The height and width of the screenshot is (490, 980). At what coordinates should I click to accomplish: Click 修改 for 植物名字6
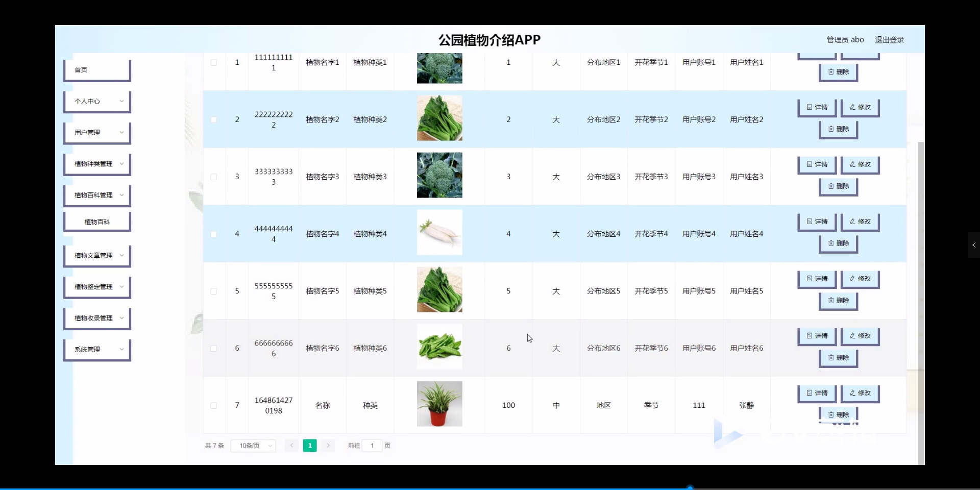pyautogui.click(x=860, y=336)
